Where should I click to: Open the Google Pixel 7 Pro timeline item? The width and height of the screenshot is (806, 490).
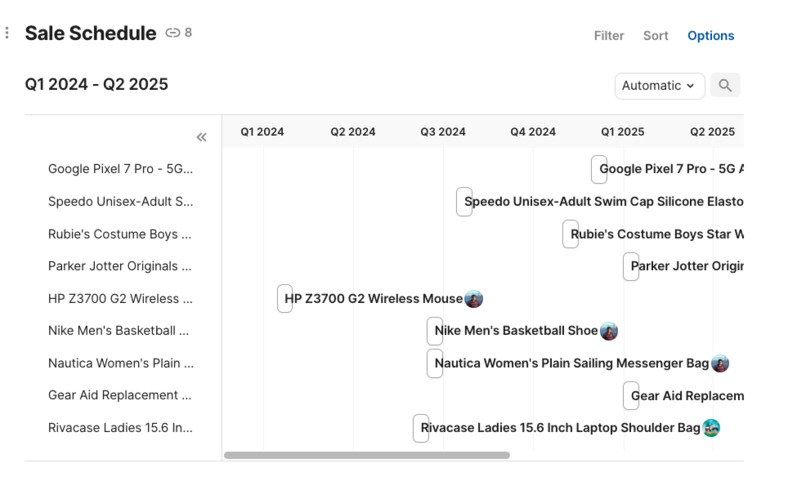(667, 169)
